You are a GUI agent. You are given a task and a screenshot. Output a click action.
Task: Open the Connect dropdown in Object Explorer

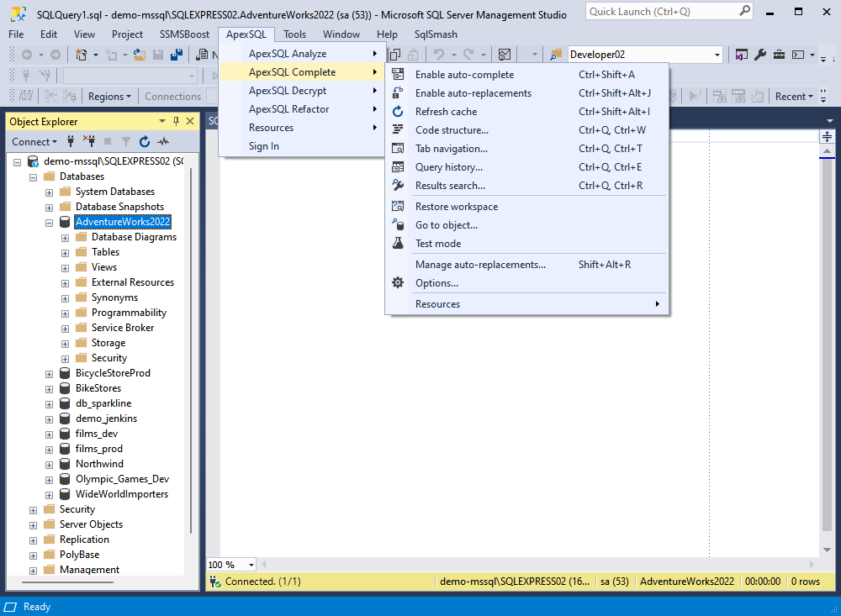click(x=34, y=141)
